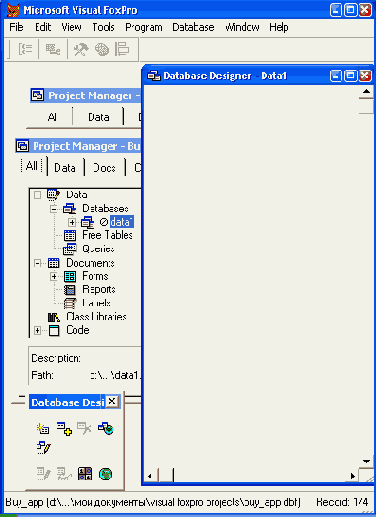Minimize the Database Designer window
Image resolution: width=376 pixels, height=517 pixels.
coord(336,76)
